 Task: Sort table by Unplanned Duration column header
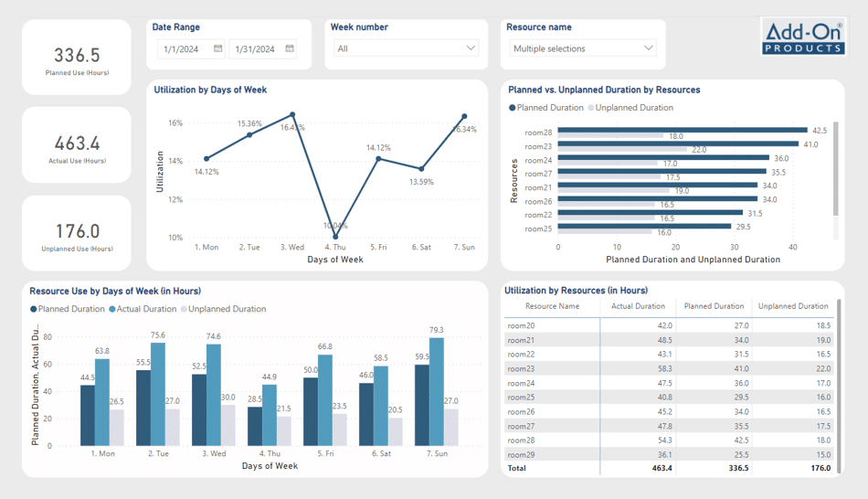[x=792, y=306]
